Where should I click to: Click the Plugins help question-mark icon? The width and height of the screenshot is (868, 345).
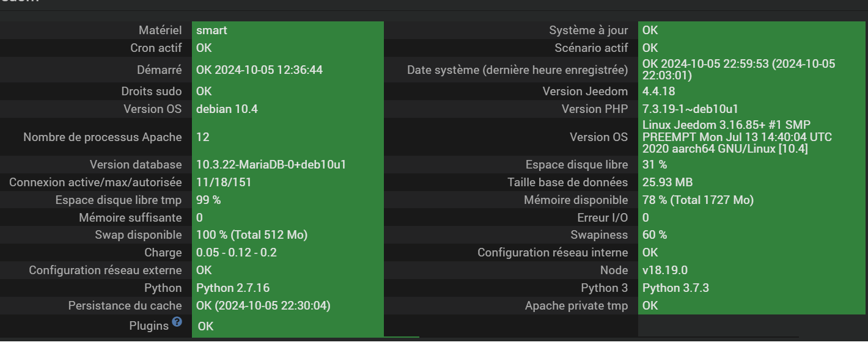(177, 321)
